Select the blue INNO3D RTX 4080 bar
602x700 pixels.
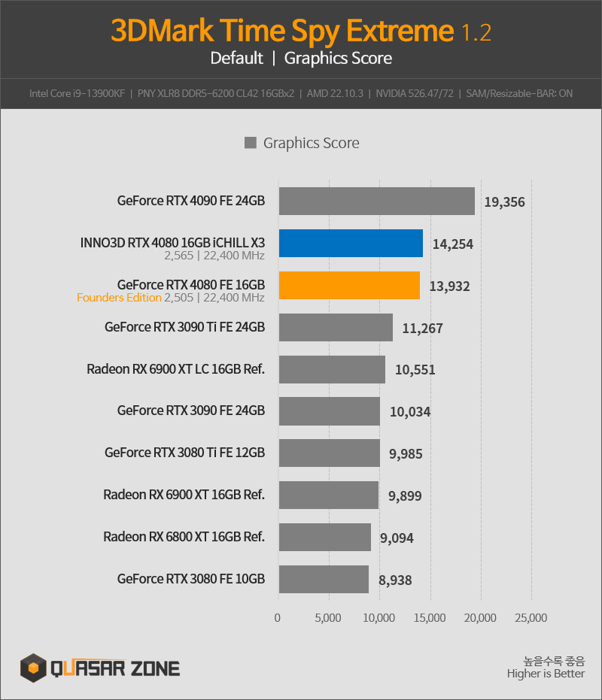[351, 244]
